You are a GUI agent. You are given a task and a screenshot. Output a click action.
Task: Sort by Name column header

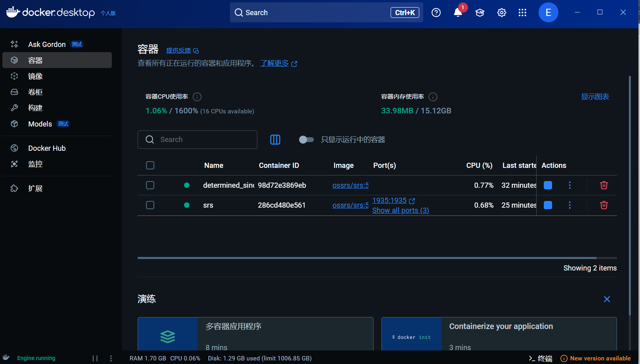[214, 165]
